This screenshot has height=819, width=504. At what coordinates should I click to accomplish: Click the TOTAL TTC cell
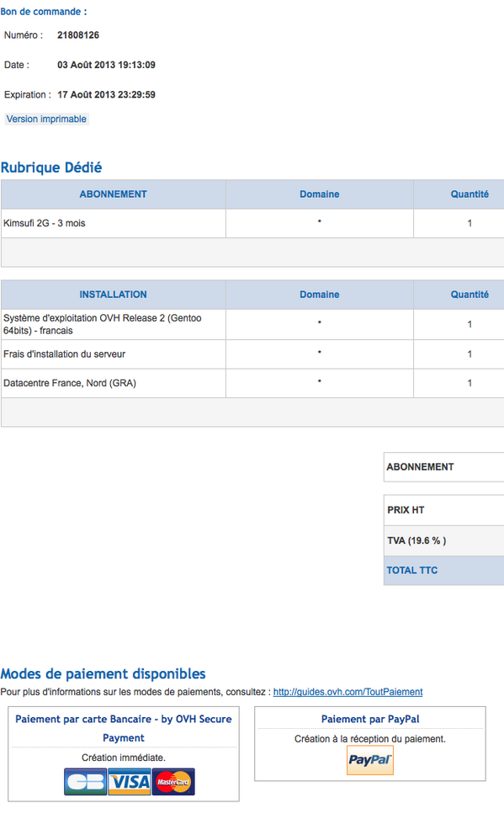point(444,571)
